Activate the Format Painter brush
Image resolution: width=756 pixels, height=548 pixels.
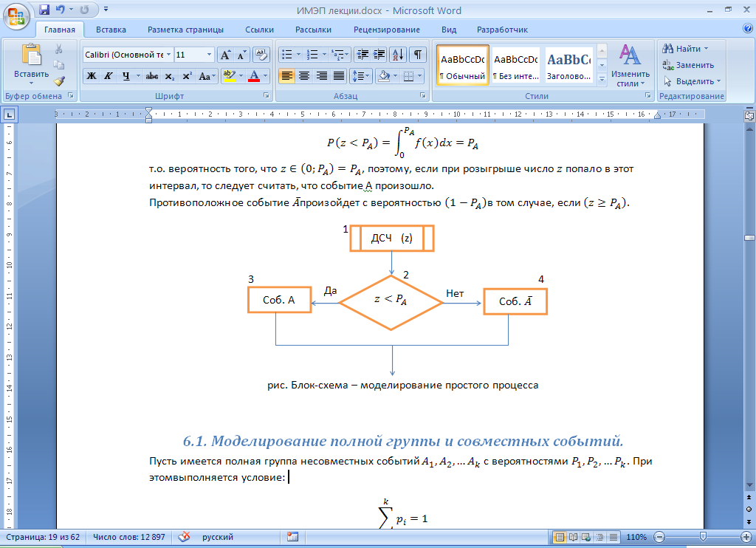(59, 81)
